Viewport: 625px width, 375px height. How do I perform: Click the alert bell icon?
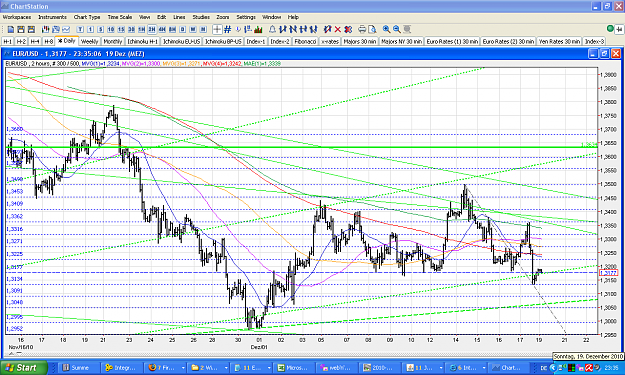point(272,29)
